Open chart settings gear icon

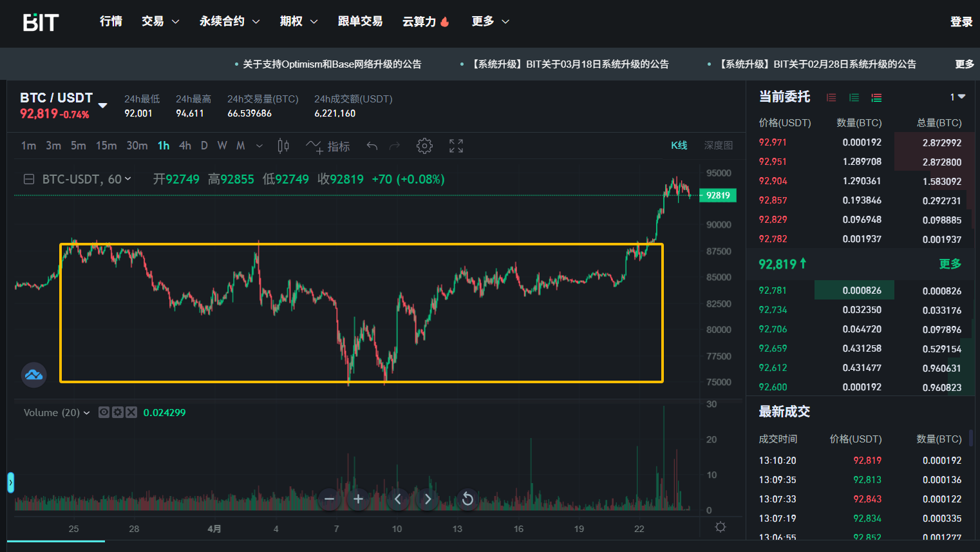coord(424,146)
